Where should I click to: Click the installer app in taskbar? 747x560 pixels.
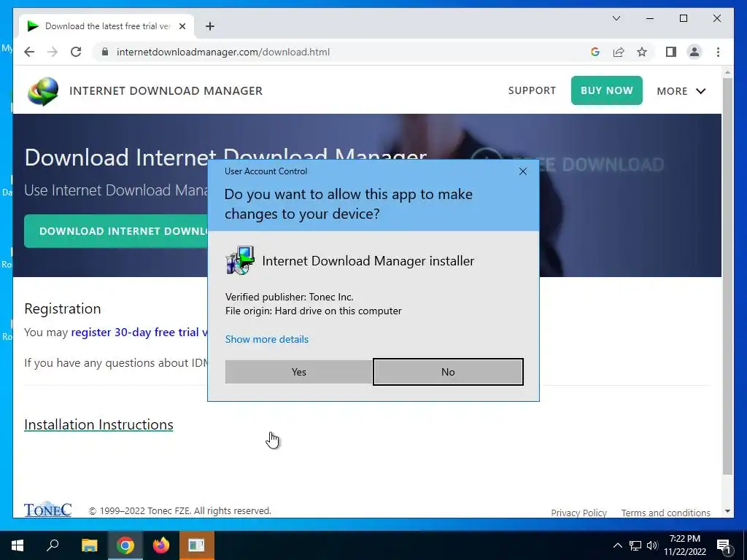[x=196, y=545]
